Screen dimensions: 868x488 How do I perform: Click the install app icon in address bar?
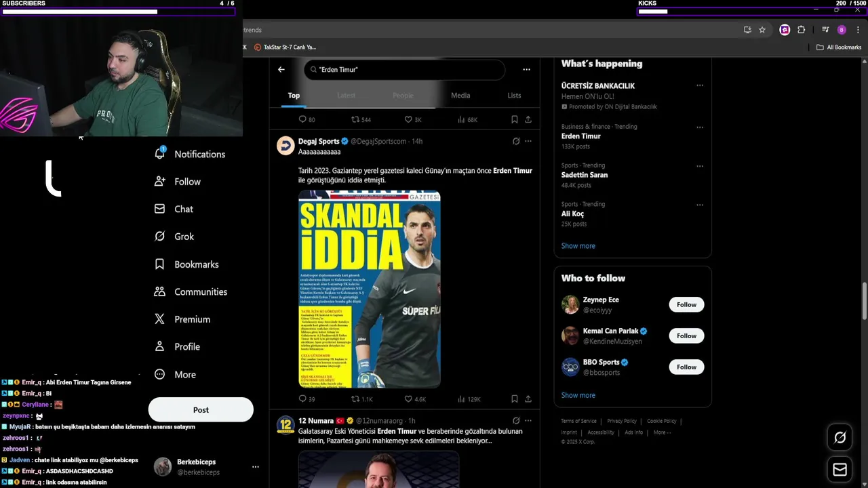[747, 30]
